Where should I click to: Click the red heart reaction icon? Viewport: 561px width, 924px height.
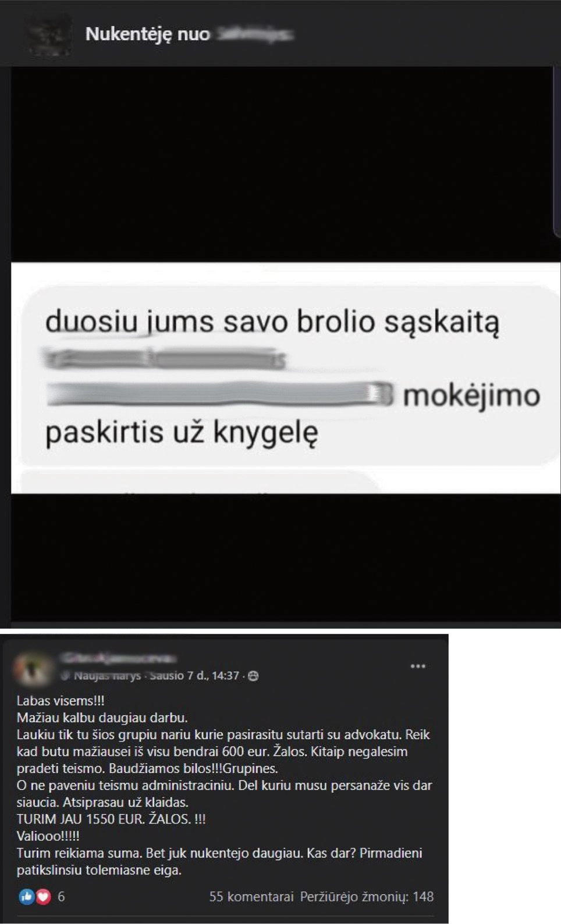tap(43, 897)
